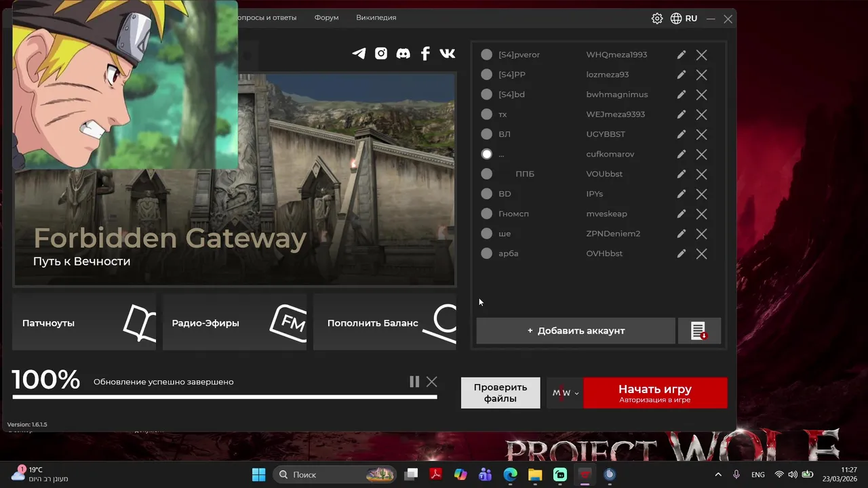Select the тх account radio button
Screen dimensions: 868x488
pyautogui.click(x=486, y=115)
